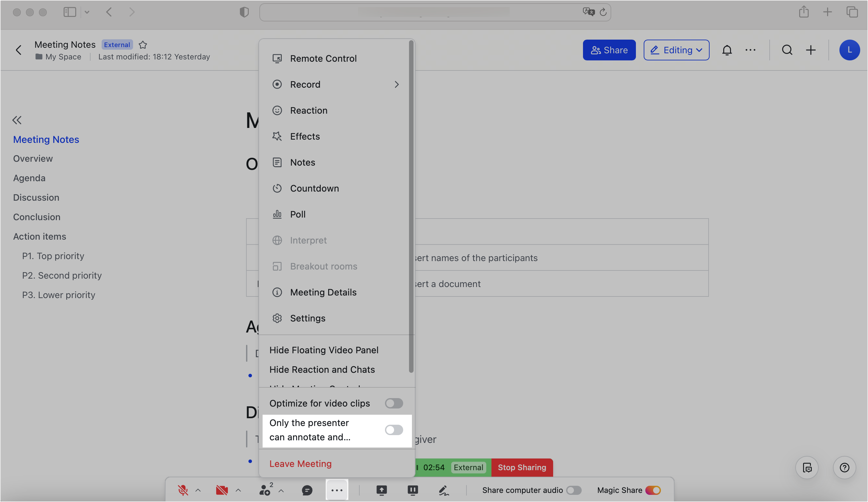868x502 pixels.
Task: Click the Leave Meeting link
Action: pyautogui.click(x=300, y=464)
